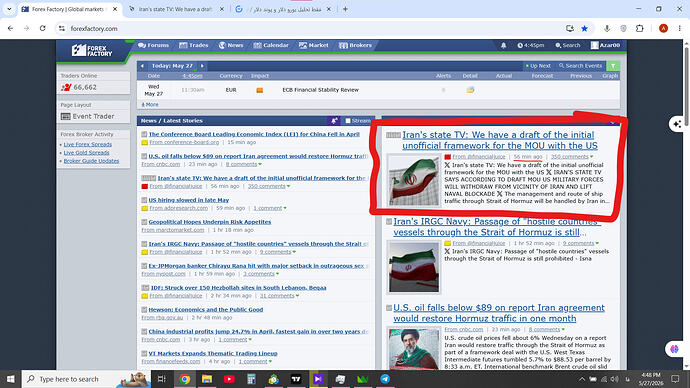This screenshot has width=690, height=388.
Task: Open the green calendar filter icon
Action: click(613, 66)
